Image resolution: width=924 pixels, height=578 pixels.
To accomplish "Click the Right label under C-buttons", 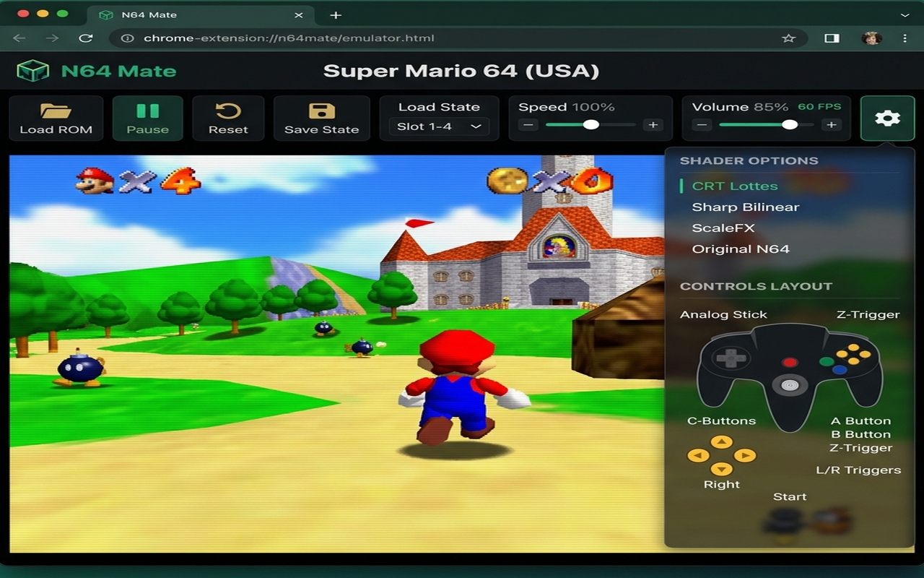I will click(x=721, y=484).
